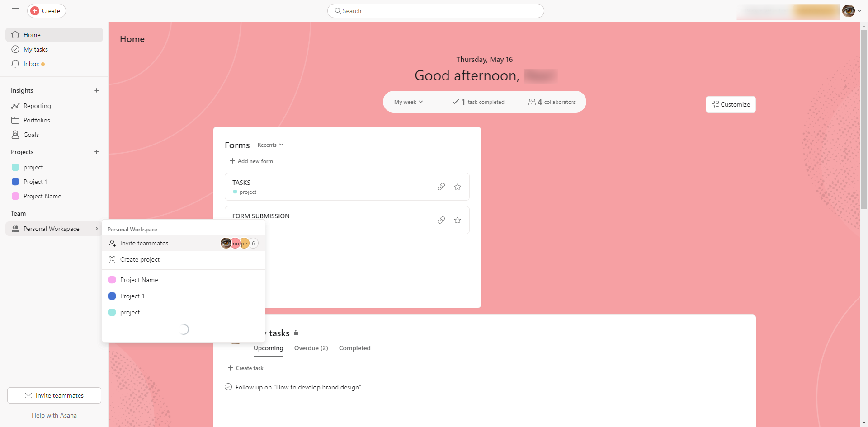Click the Customize button
This screenshot has width=868, height=427.
tap(731, 104)
